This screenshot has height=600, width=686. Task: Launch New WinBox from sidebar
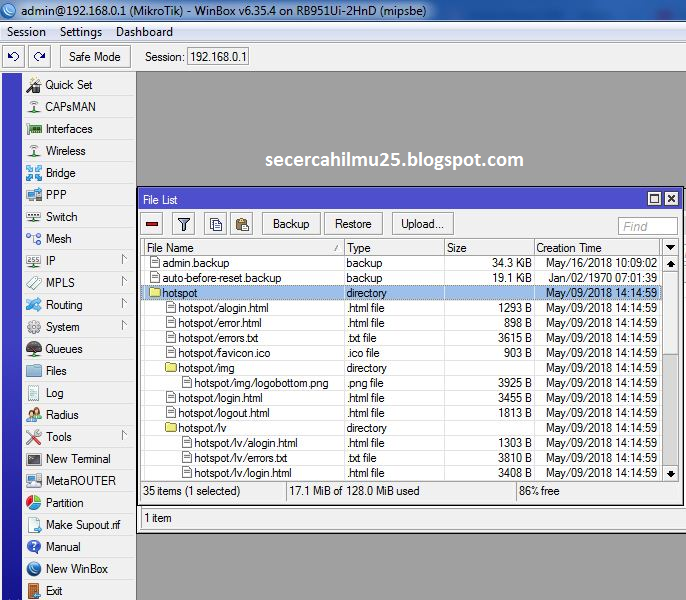pyautogui.click(x=79, y=569)
